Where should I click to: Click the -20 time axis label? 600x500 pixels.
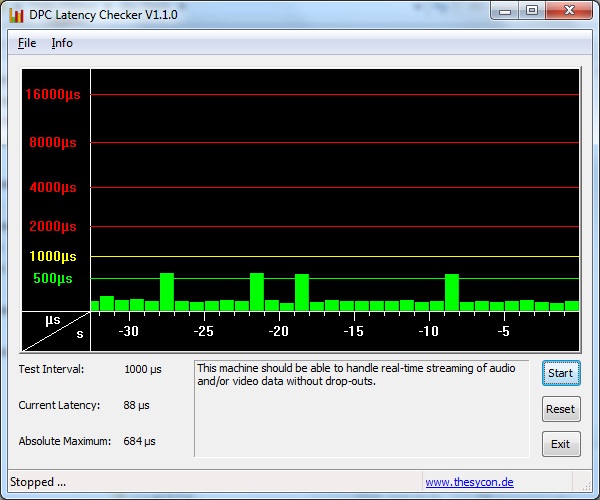[279, 331]
